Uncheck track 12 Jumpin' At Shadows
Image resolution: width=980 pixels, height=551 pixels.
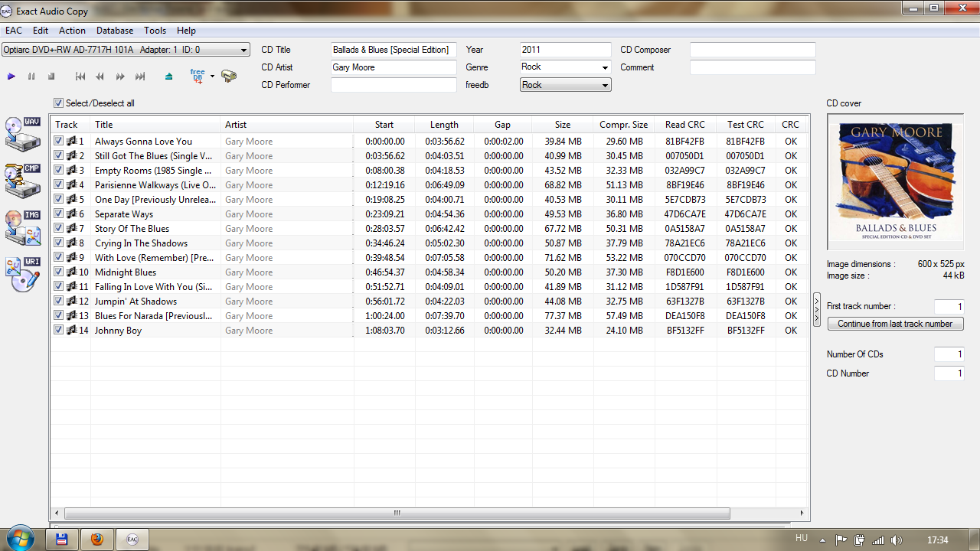pos(59,302)
